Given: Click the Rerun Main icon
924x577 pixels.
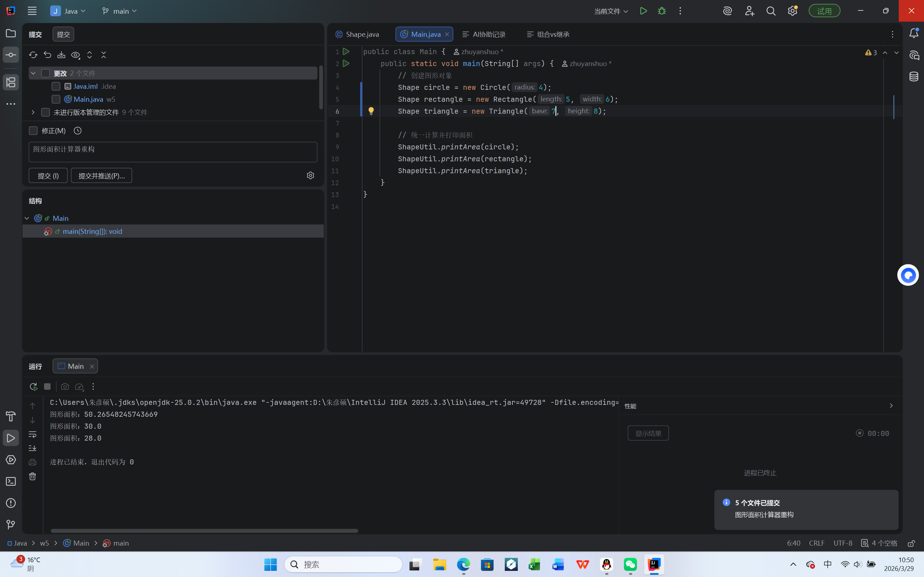Looking at the screenshot, I should click(x=34, y=386).
